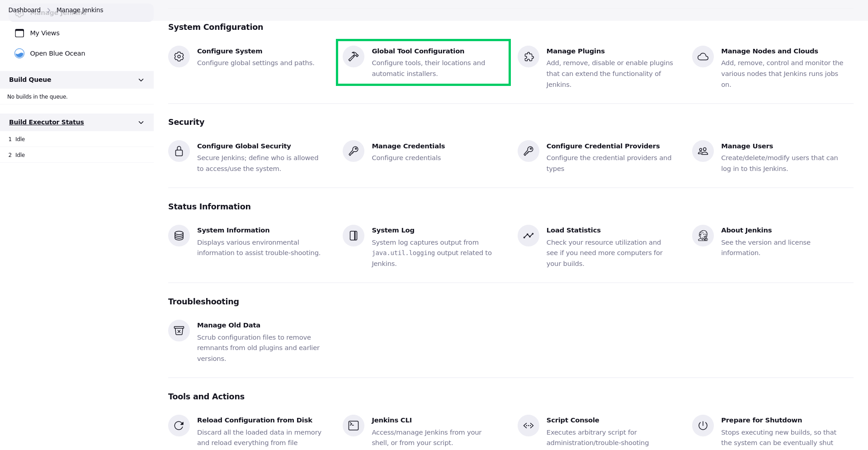This screenshot has height=450, width=868.
Task: Click 'No builds in the queue.' text
Action: (x=38, y=97)
